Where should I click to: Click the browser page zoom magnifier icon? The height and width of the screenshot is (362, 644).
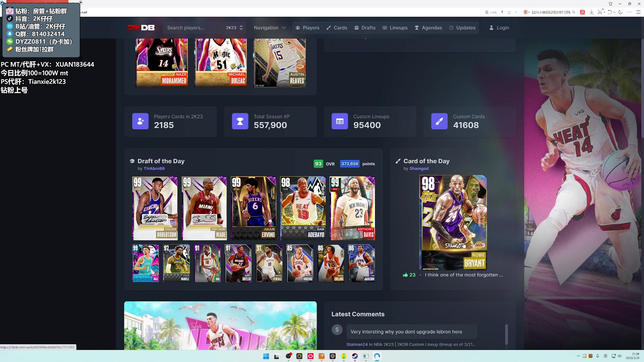487,12
